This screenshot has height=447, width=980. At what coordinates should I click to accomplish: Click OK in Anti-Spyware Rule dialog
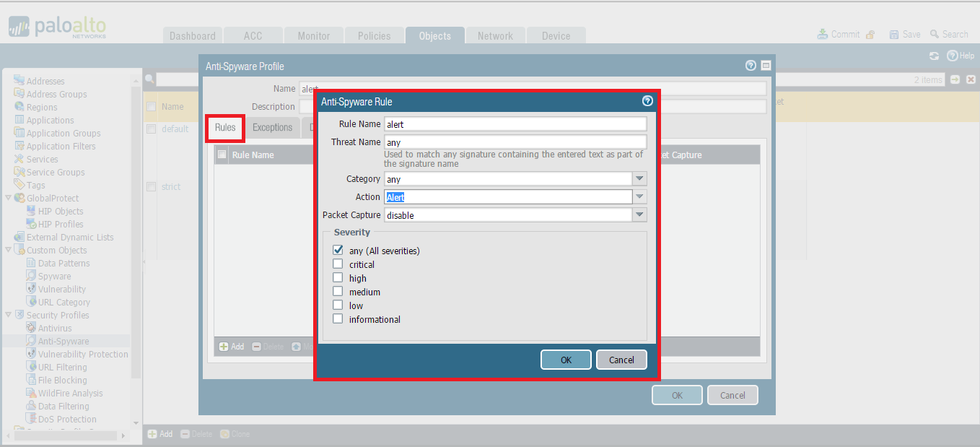pyautogui.click(x=566, y=360)
